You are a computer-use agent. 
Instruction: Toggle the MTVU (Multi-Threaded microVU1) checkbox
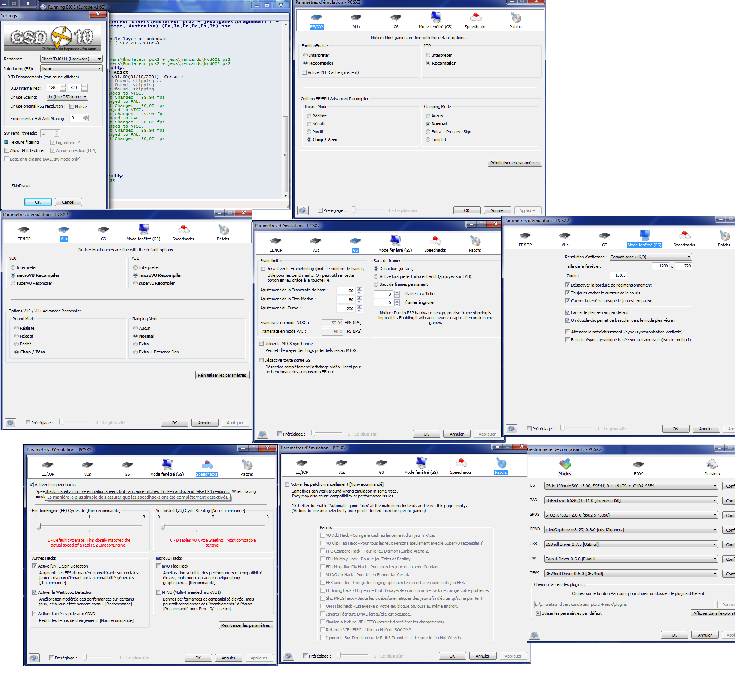point(159,592)
